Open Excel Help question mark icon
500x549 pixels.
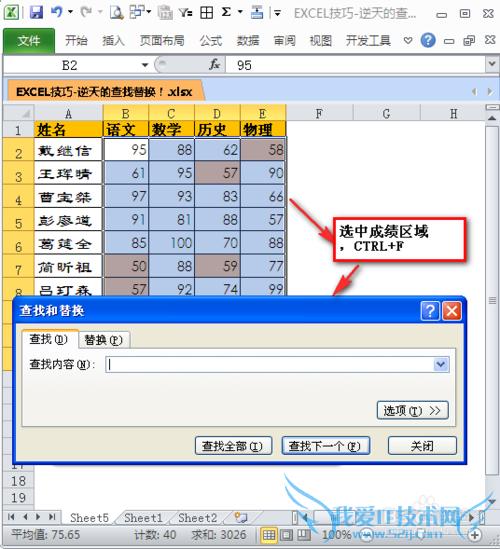pos(428,40)
